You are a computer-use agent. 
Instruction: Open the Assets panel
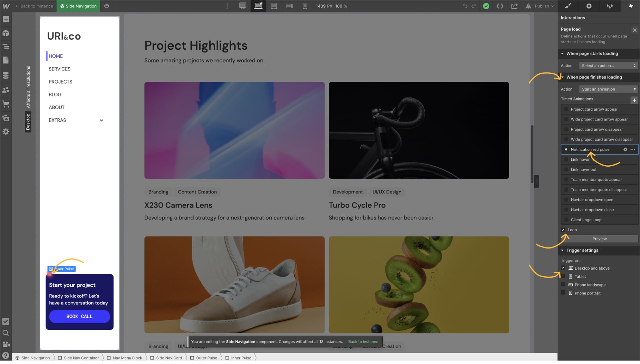click(x=6, y=118)
